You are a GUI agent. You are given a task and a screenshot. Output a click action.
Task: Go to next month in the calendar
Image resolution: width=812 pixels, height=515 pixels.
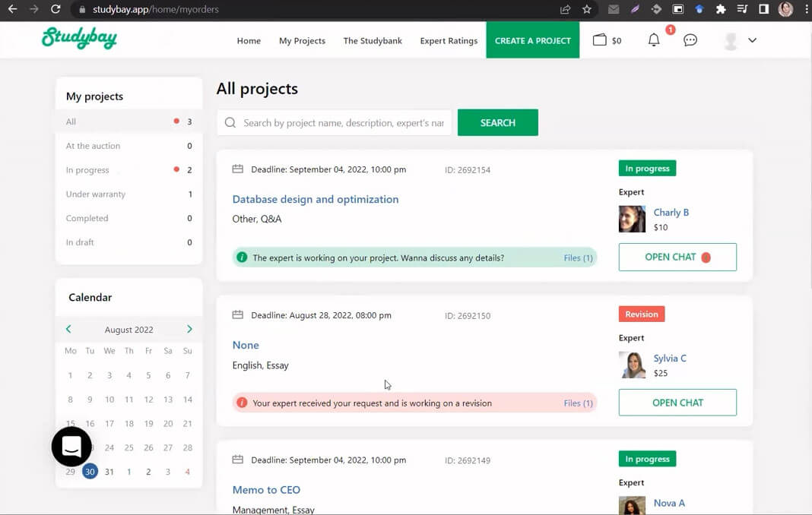tap(189, 329)
